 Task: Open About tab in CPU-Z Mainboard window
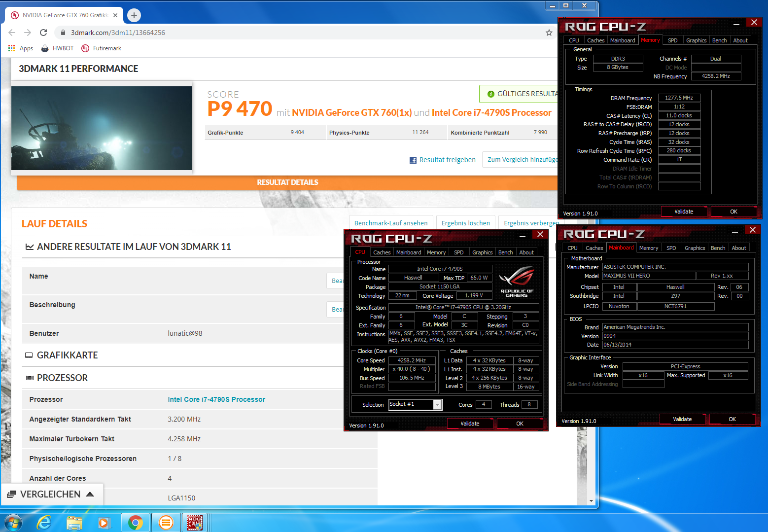pos(738,248)
